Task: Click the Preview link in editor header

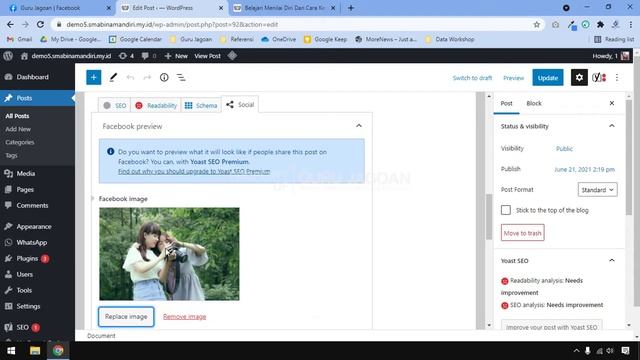Action: click(513, 78)
